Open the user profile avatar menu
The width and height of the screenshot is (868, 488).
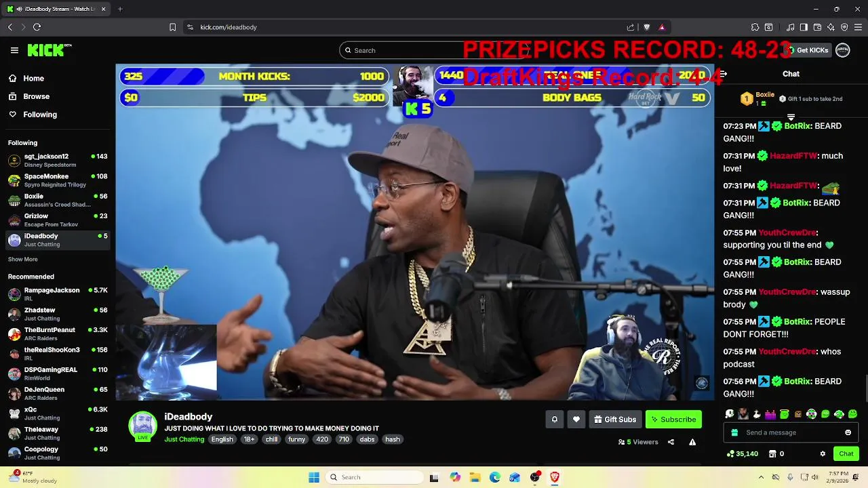843,50
